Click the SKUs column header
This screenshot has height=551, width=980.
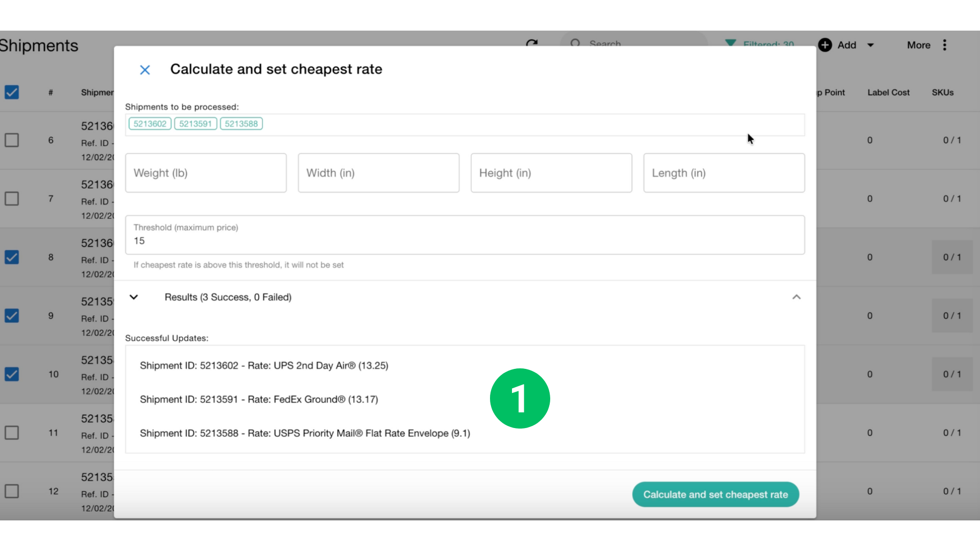(x=942, y=92)
